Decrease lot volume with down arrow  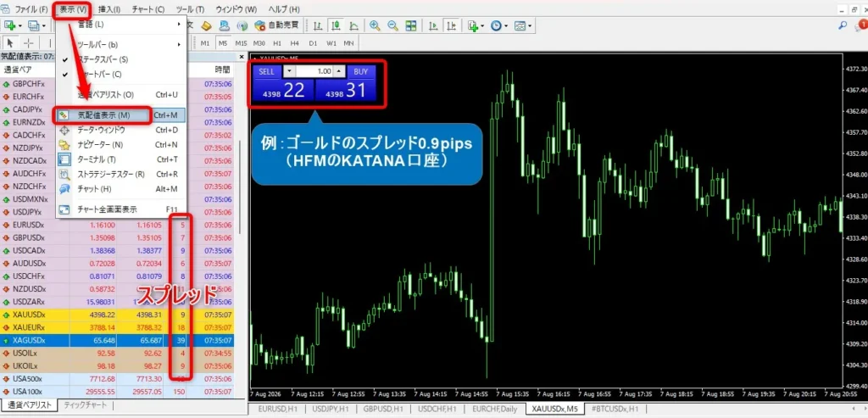[x=290, y=71]
